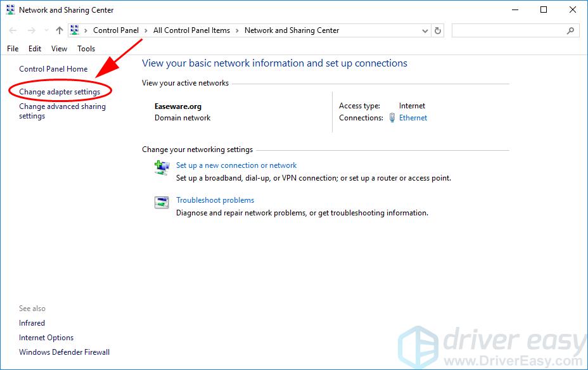The image size is (588, 370).
Task: Open the Tools menu
Action: coord(86,49)
